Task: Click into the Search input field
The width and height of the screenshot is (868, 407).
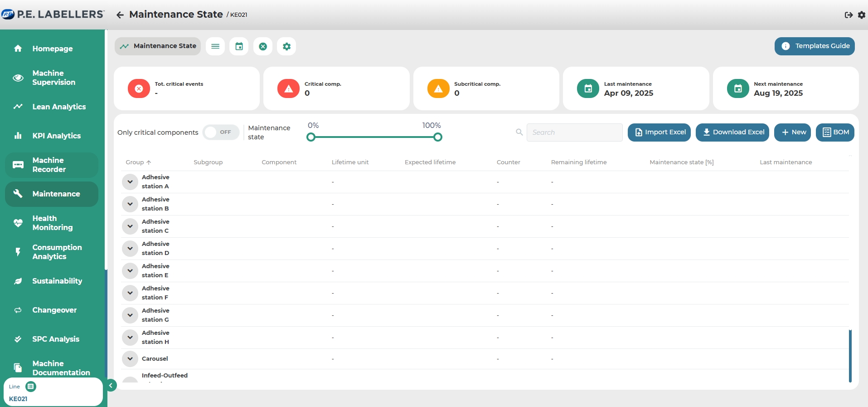Action: click(x=574, y=132)
